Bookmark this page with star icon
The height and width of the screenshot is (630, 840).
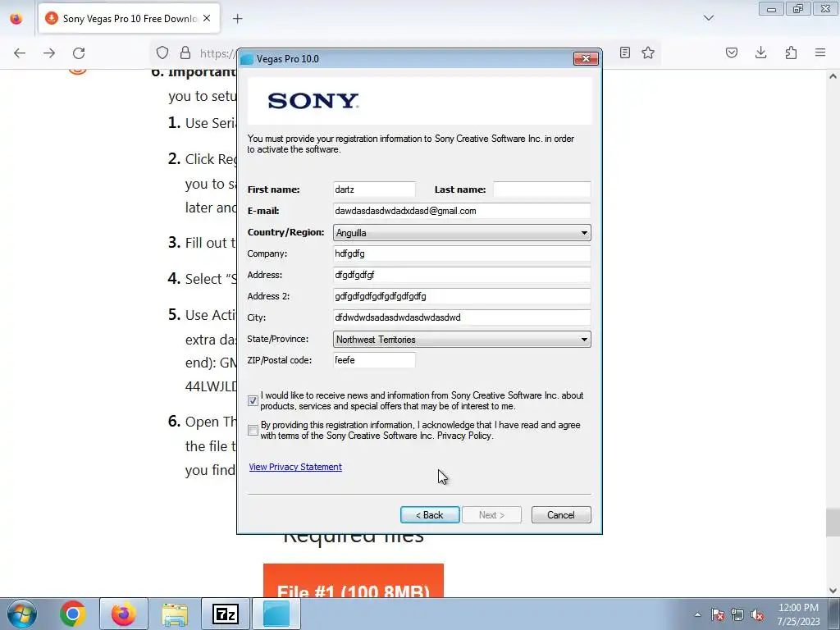coord(648,52)
